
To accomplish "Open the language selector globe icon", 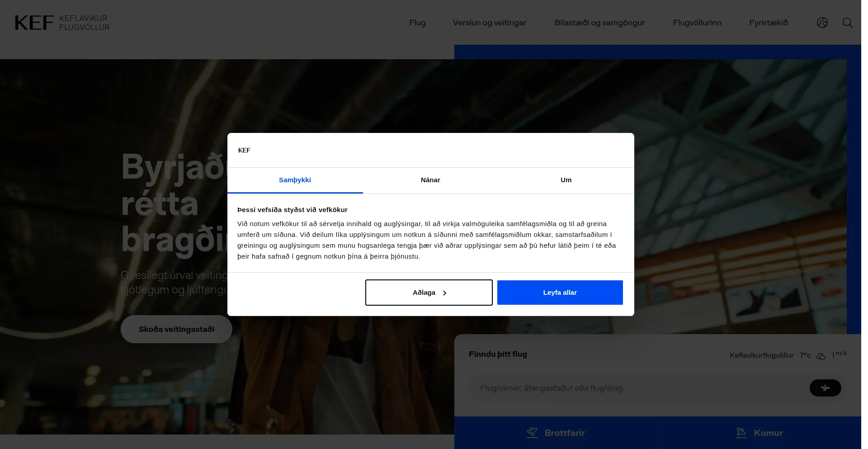I will [822, 23].
